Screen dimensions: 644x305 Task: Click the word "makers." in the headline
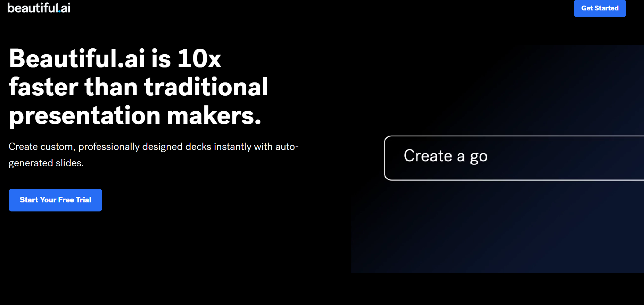coord(214,115)
